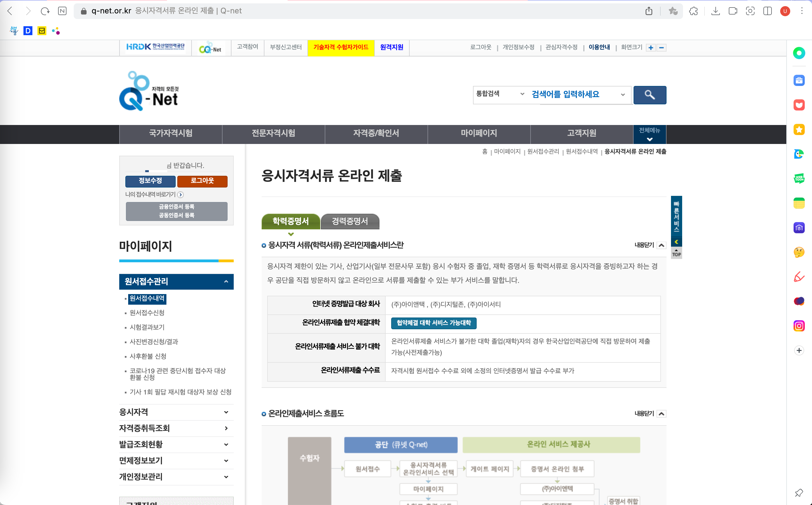
Task: Reload the page in browser toolbar
Action: tap(45, 11)
